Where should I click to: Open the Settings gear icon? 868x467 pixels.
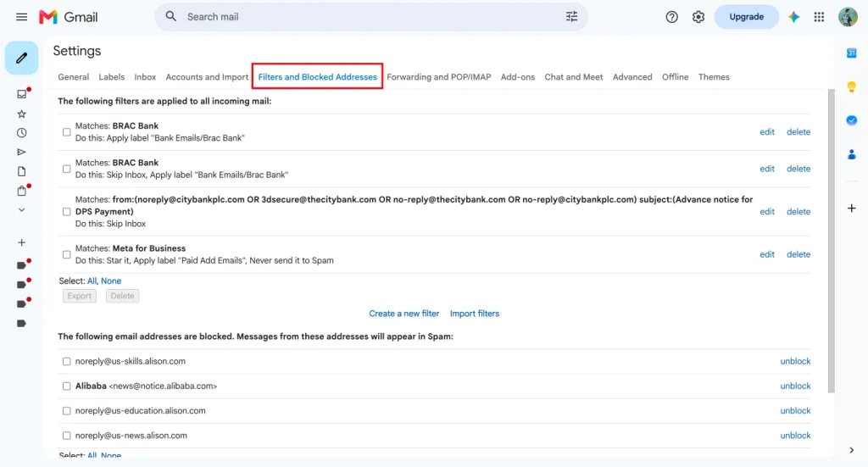coord(698,17)
